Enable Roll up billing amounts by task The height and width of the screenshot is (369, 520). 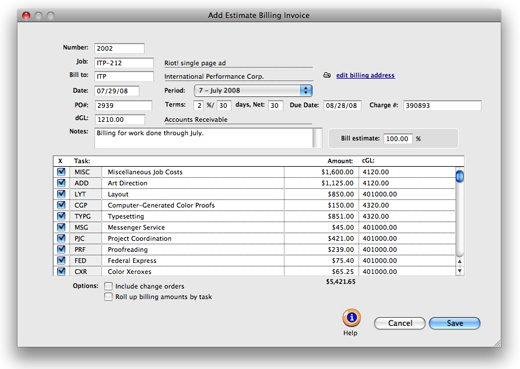[x=108, y=297]
